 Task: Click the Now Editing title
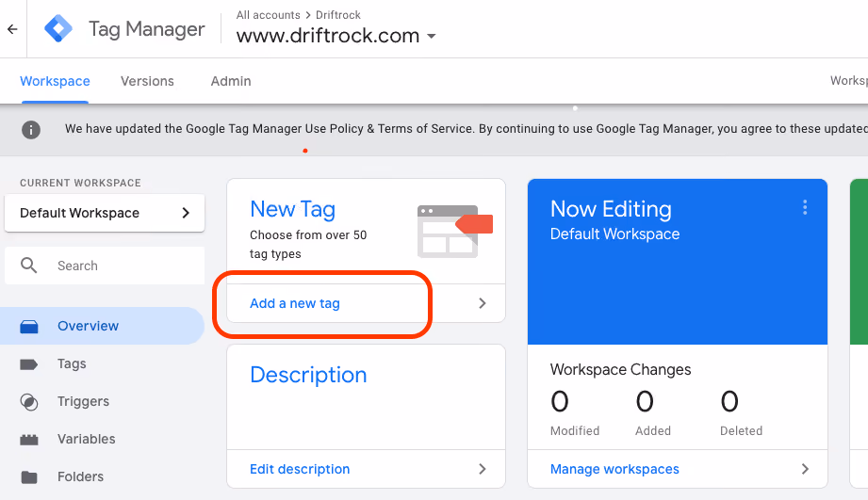click(x=611, y=209)
